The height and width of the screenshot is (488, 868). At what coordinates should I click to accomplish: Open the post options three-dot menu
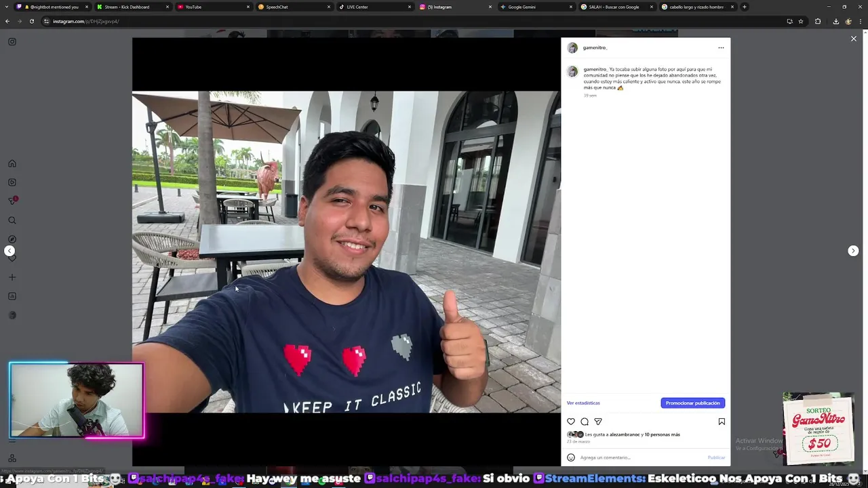[721, 47]
